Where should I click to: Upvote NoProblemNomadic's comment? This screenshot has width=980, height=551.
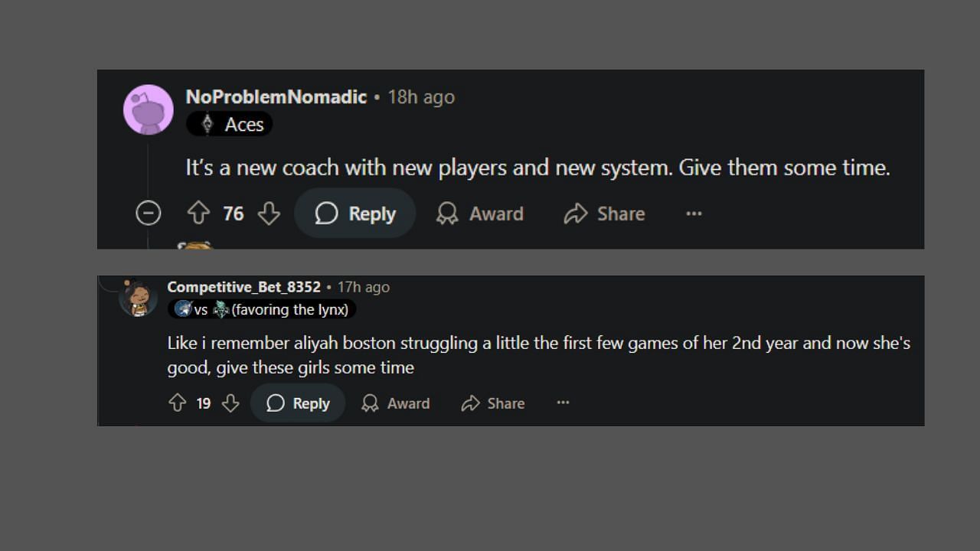tap(198, 214)
